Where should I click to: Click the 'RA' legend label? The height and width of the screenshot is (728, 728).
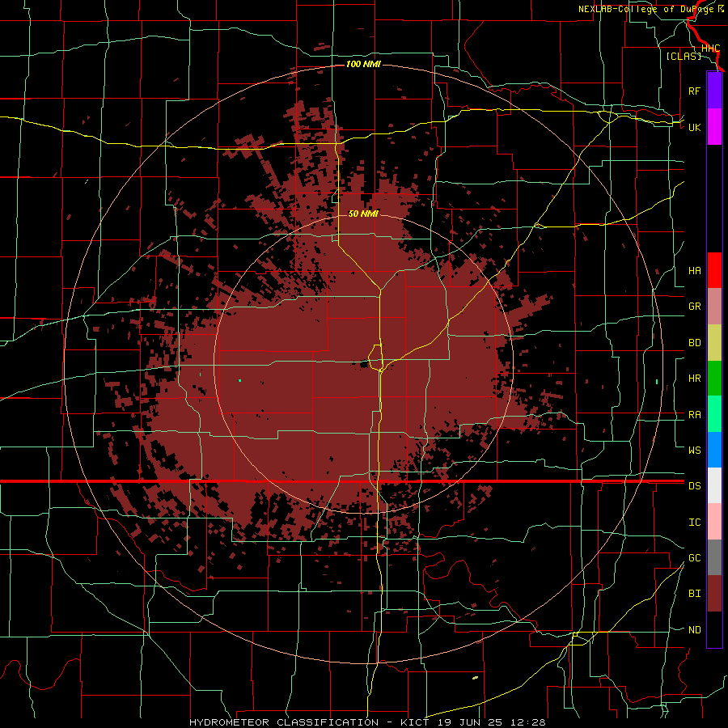694,415
